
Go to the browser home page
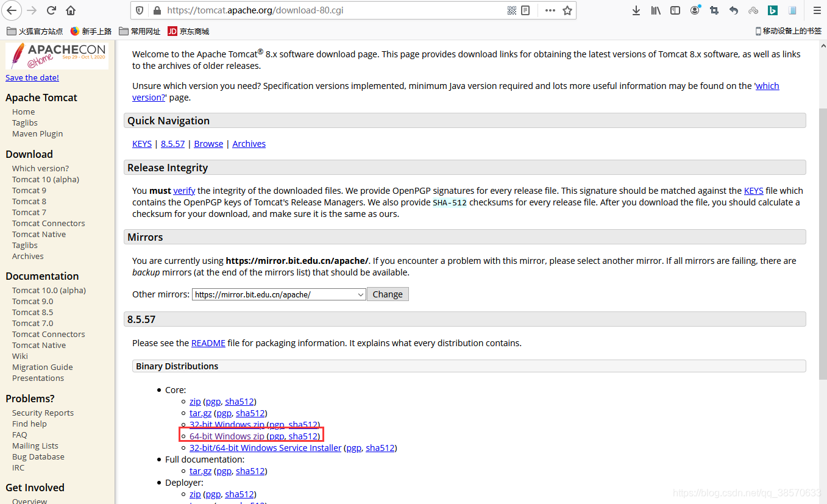click(x=70, y=10)
